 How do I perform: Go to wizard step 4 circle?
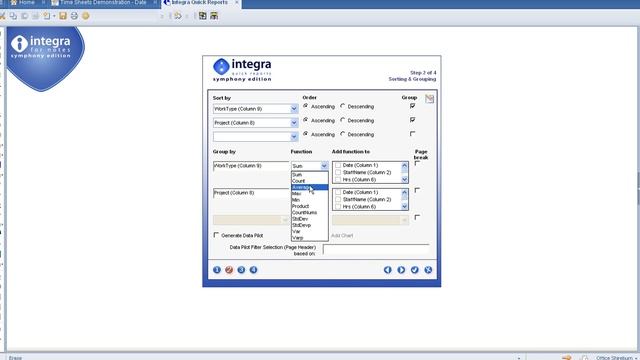pyautogui.click(x=253, y=270)
